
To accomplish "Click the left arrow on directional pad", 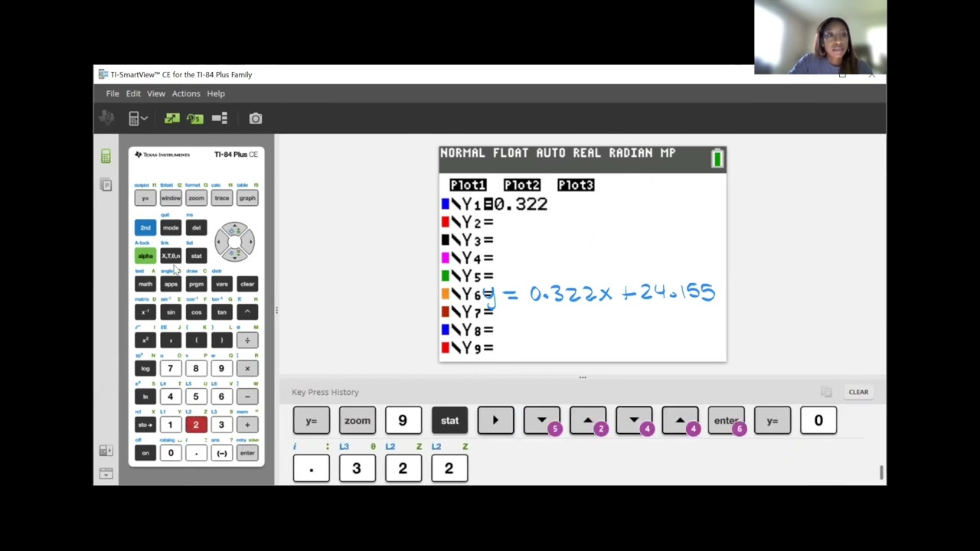I will click(220, 242).
